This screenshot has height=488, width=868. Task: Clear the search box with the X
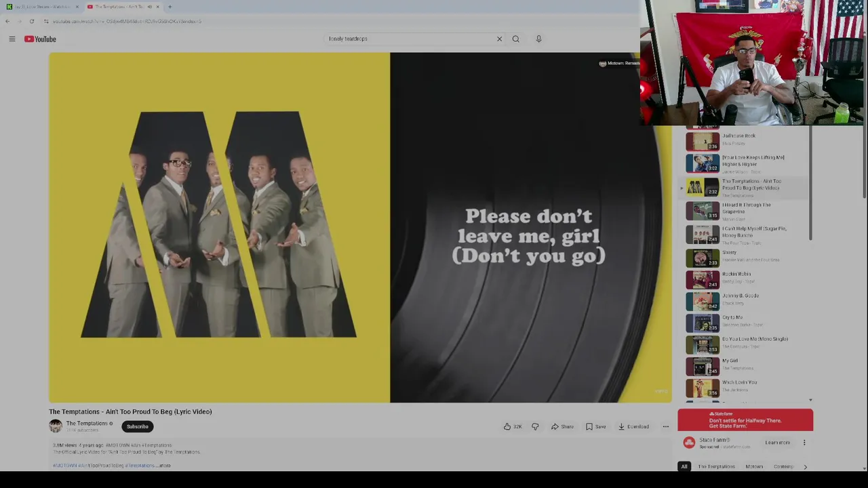(x=499, y=39)
